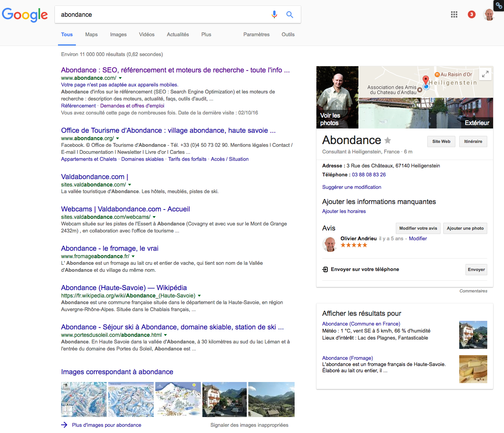Expand dropdown arrow next to sites.valdabondance.com/
504x433 pixels.
coord(130,185)
